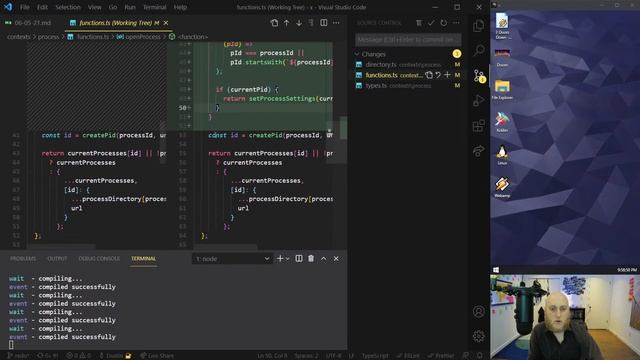This screenshot has height=360, width=640.
Task: Switch to the Output panel tab
Action: click(x=57, y=258)
